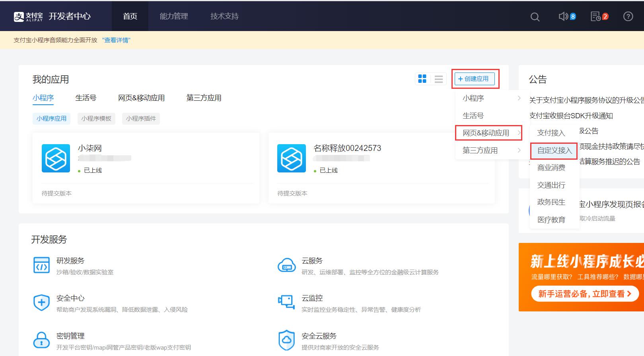The image size is (644, 356).
Task: Open announcement 关于支付宝小程序服务协议的升级公告
Action: coord(586,100)
